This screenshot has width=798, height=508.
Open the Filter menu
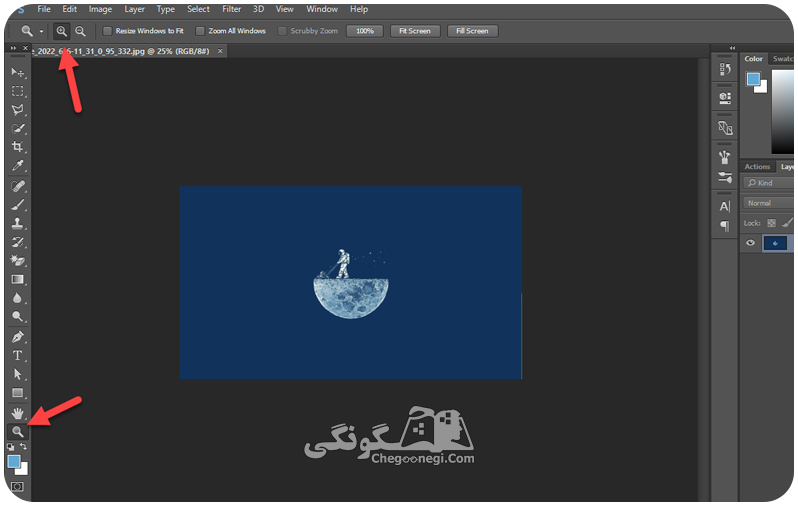coord(232,9)
